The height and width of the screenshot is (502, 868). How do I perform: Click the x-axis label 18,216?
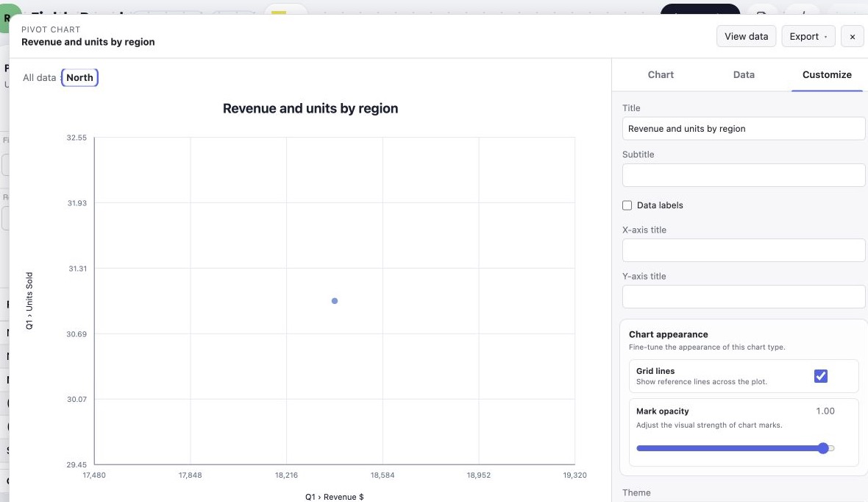(x=286, y=476)
